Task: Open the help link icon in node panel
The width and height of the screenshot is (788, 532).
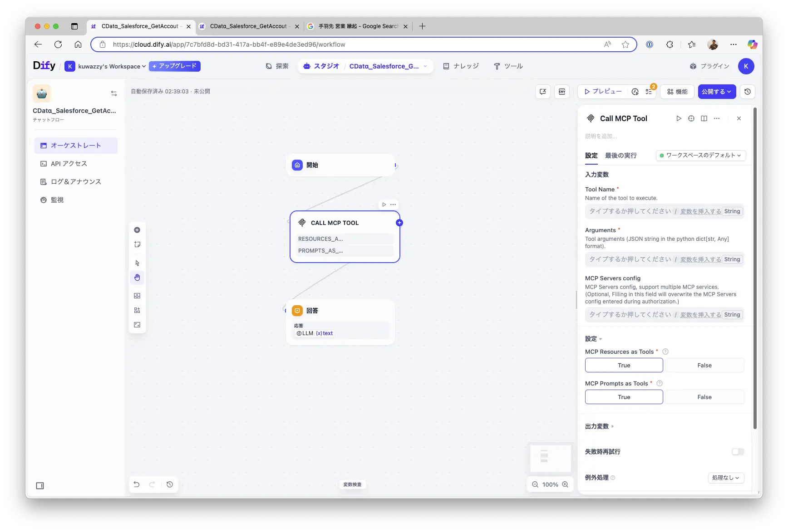Action: tap(704, 118)
